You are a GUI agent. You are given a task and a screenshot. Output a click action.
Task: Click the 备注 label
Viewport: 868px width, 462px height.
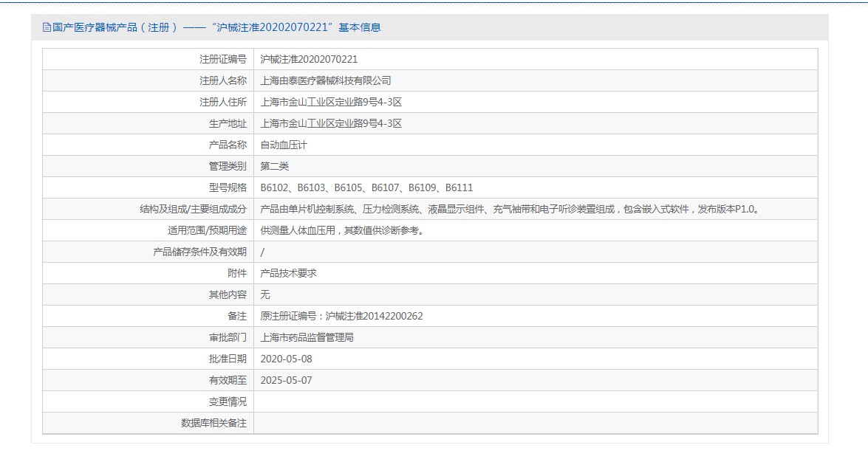tap(237, 316)
